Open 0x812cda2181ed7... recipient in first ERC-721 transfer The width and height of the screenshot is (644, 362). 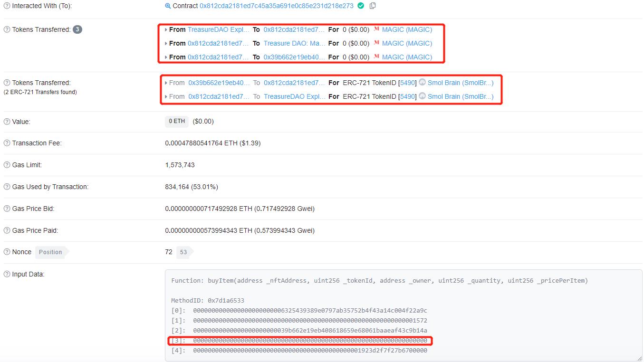(295, 83)
